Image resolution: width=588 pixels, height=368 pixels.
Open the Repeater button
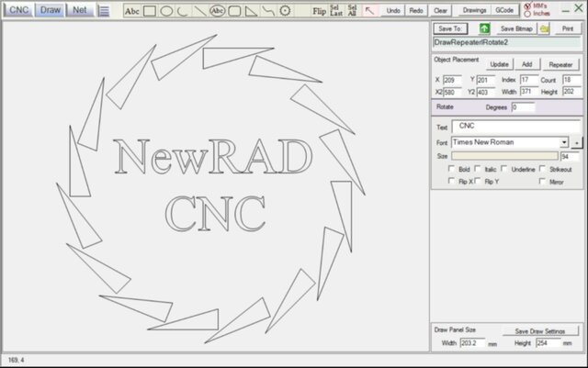(x=560, y=65)
